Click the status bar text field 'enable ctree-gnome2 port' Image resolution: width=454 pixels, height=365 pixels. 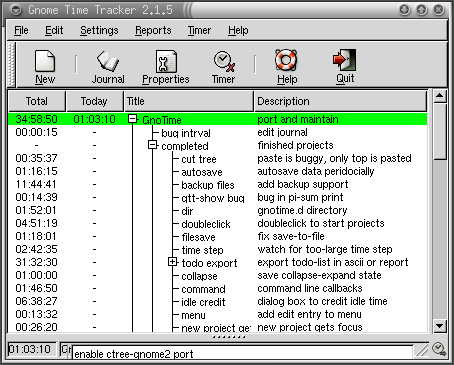243,353
